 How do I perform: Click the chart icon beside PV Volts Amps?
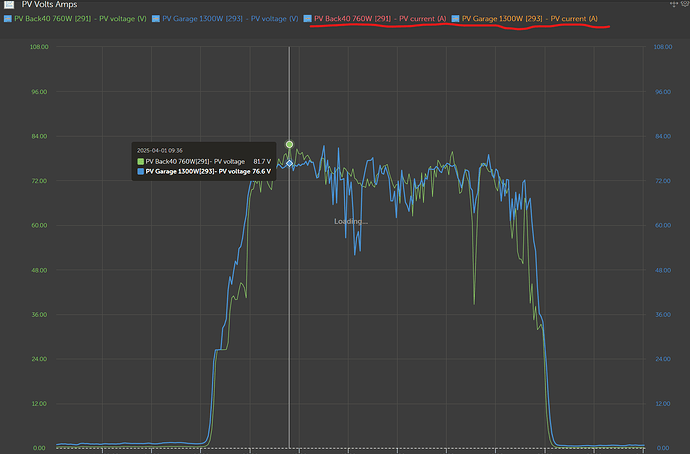point(9,4)
